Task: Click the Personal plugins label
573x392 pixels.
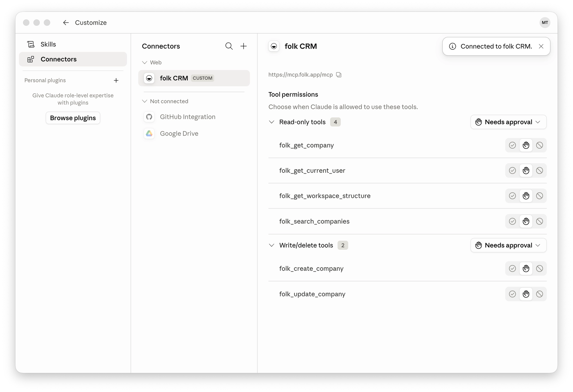Action: [x=45, y=81]
